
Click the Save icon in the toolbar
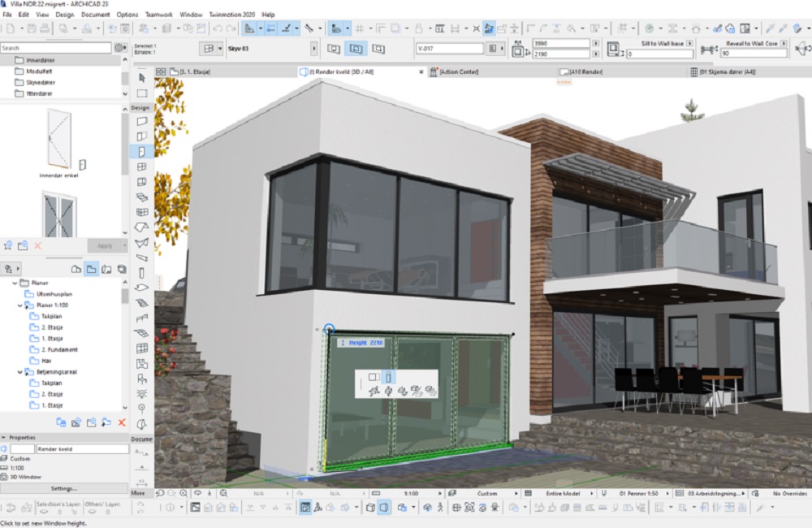click(x=32, y=28)
